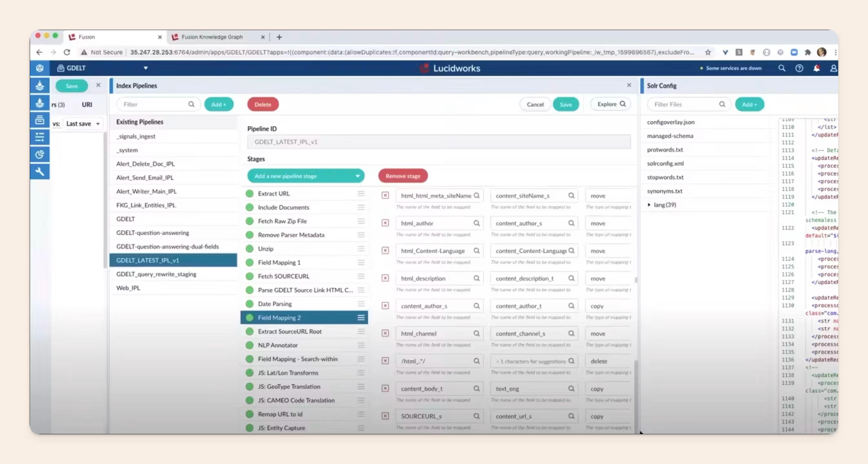Open the Last save comparison dropdown
The image size is (868, 464).
click(83, 124)
